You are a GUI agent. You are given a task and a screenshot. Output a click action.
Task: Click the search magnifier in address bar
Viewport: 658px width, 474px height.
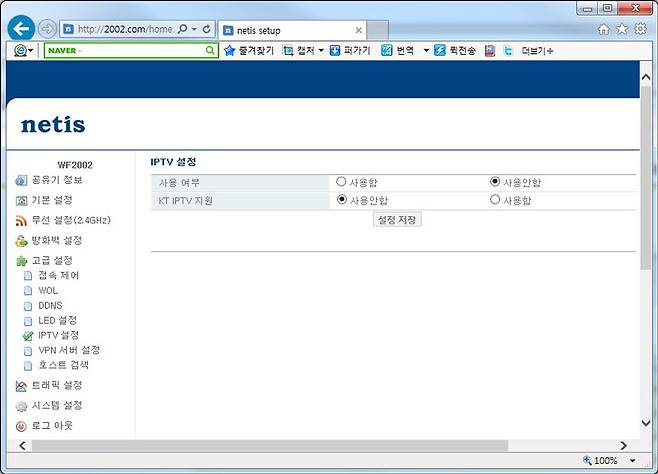183,29
